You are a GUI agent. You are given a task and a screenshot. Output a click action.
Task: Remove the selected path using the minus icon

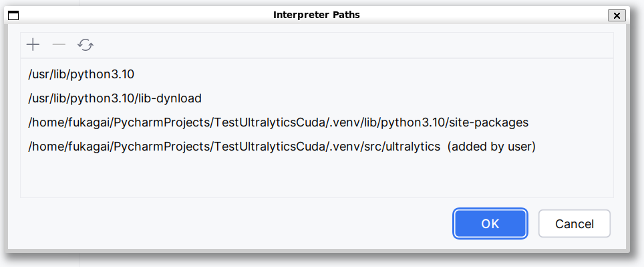59,45
